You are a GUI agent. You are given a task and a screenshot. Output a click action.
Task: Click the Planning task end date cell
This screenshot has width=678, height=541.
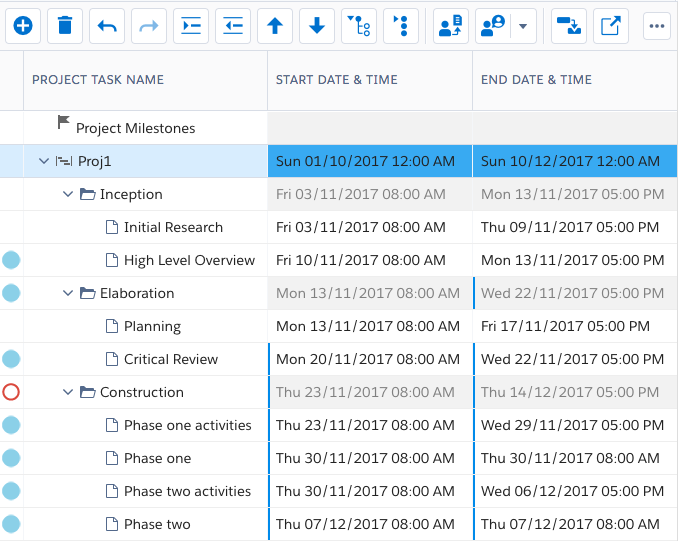565,326
